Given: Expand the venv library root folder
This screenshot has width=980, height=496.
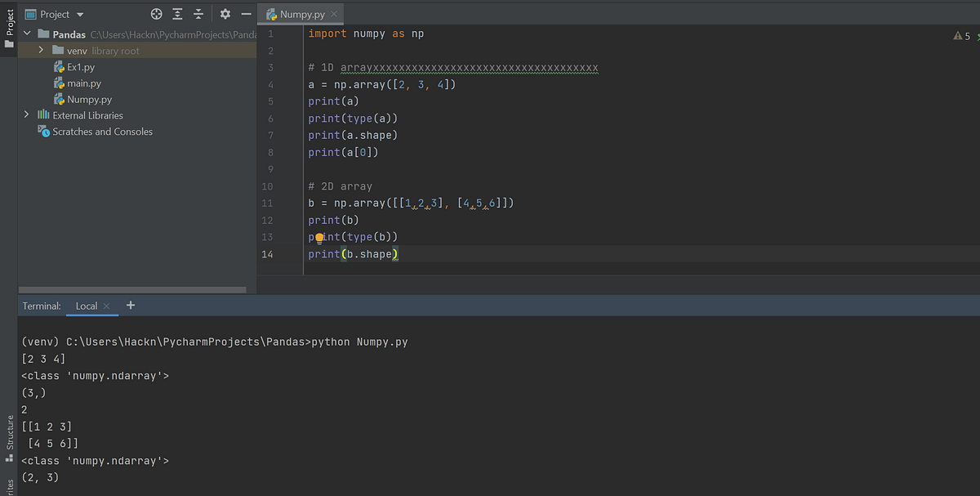Looking at the screenshot, I should point(42,51).
